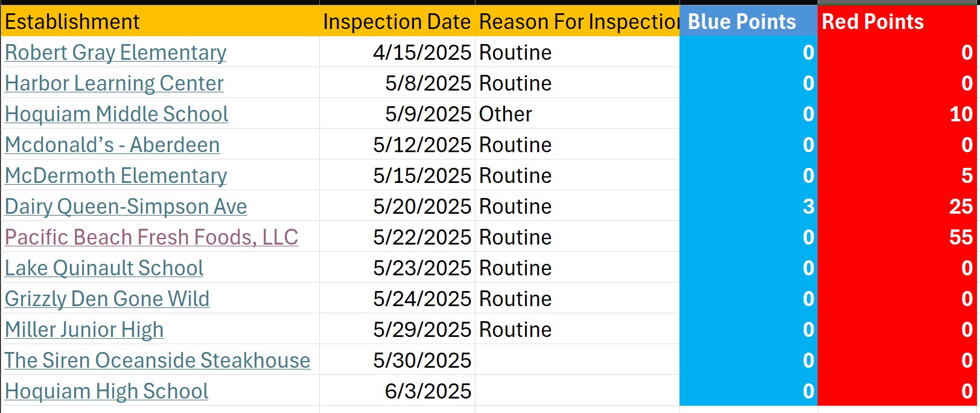Select the 5/22/2025 date cell
Screen dimensions: 980x413
click(397, 237)
